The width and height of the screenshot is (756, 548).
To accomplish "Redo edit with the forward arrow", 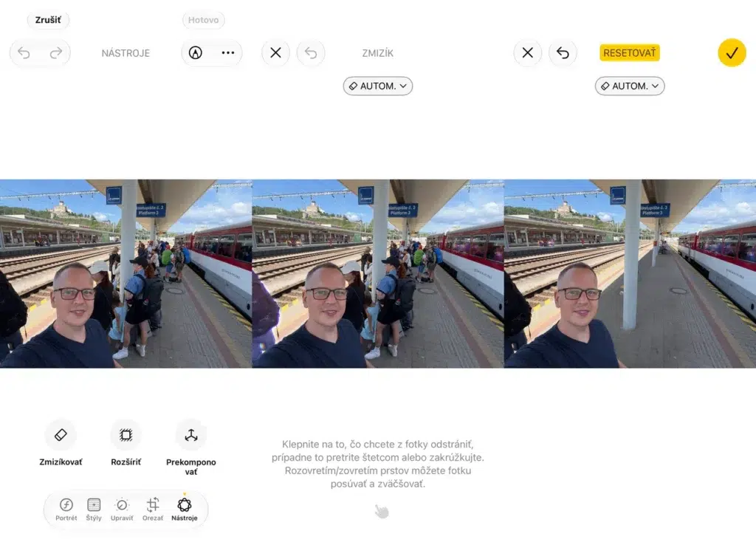I will (x=56, y=52).
